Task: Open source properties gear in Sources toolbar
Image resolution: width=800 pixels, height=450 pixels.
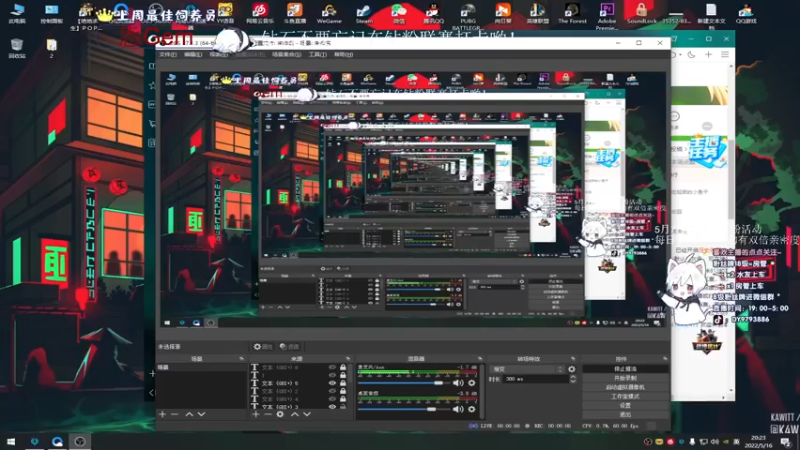Action: [280, 414]
